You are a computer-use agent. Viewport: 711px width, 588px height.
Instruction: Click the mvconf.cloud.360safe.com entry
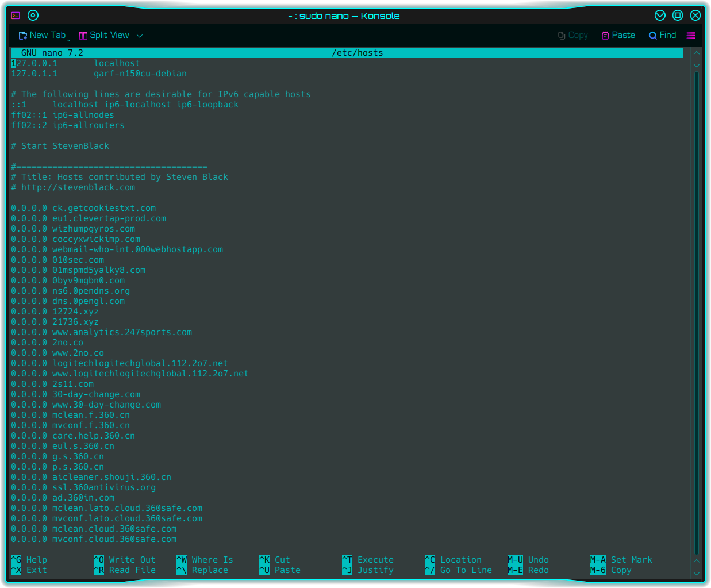(114, 539)
